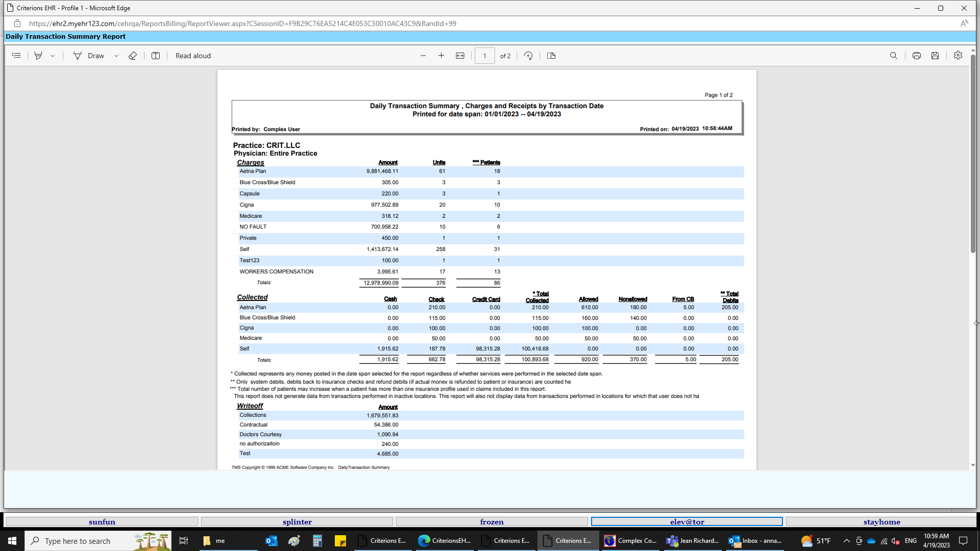Click the Add text tool icon
Viewport: 980px width, 551px height.
(156, 56)
